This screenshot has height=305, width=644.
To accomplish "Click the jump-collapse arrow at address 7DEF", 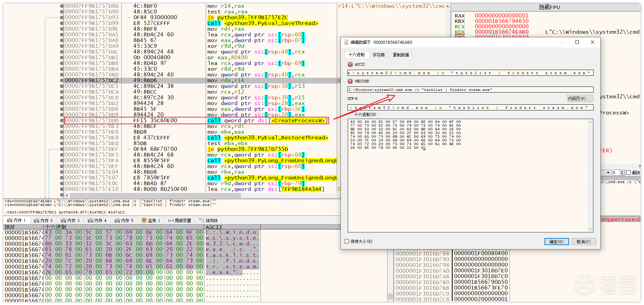I will [129, 149].
